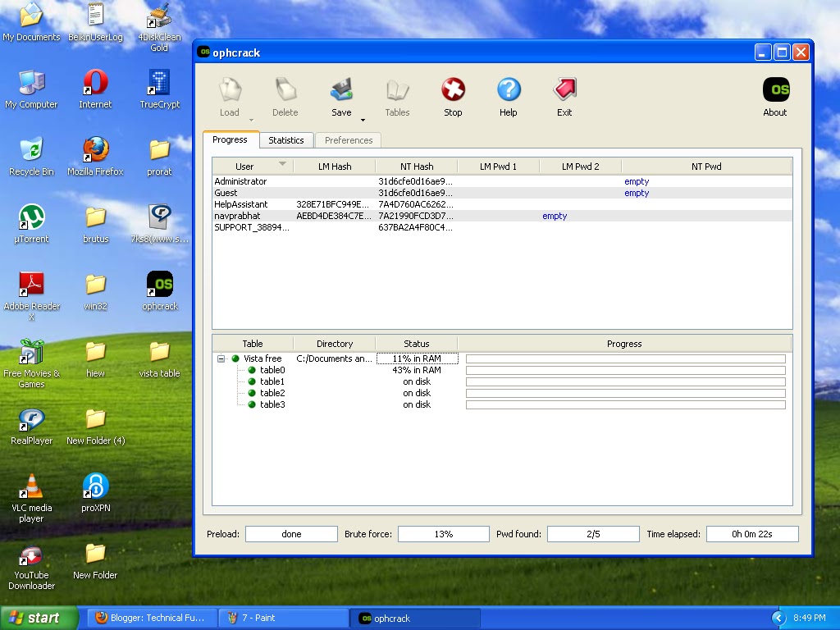Click the Pwd found 2/5 field
Viewport: 840px width, 630px height.
(593, 534)
